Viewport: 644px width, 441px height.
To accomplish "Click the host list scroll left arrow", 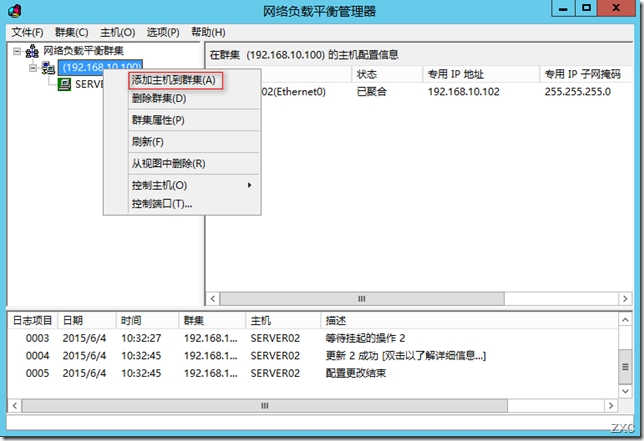I will tap(213, 299).
